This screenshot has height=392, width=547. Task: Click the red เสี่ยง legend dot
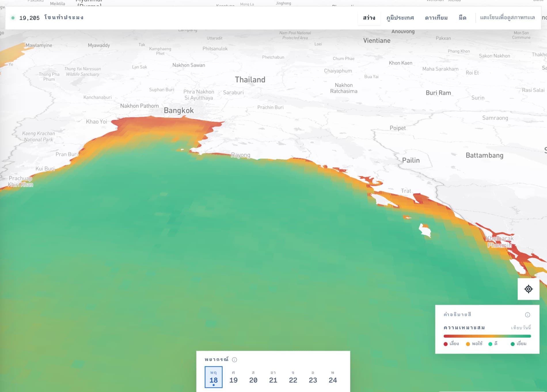(446, 344)
